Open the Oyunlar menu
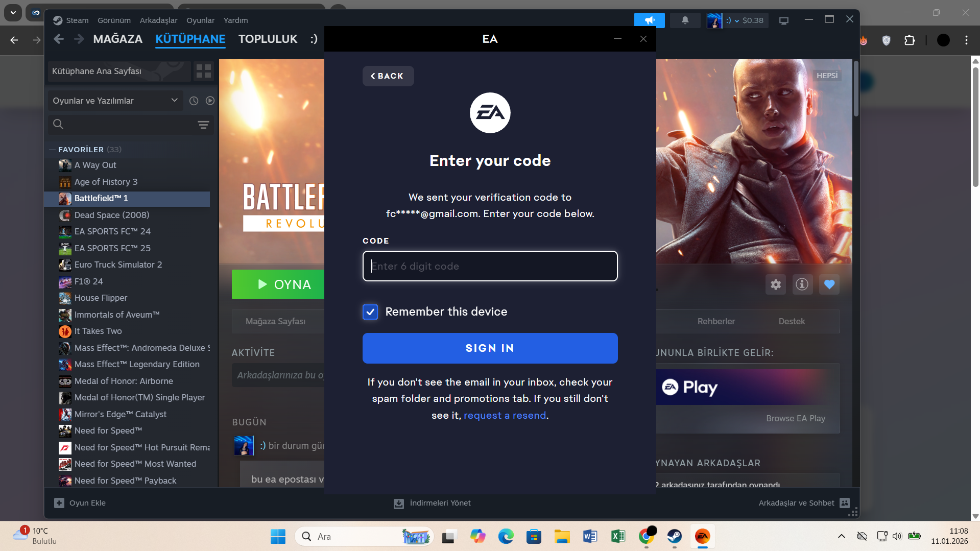Viewport: 980px width, 551px height. (200, 20)
